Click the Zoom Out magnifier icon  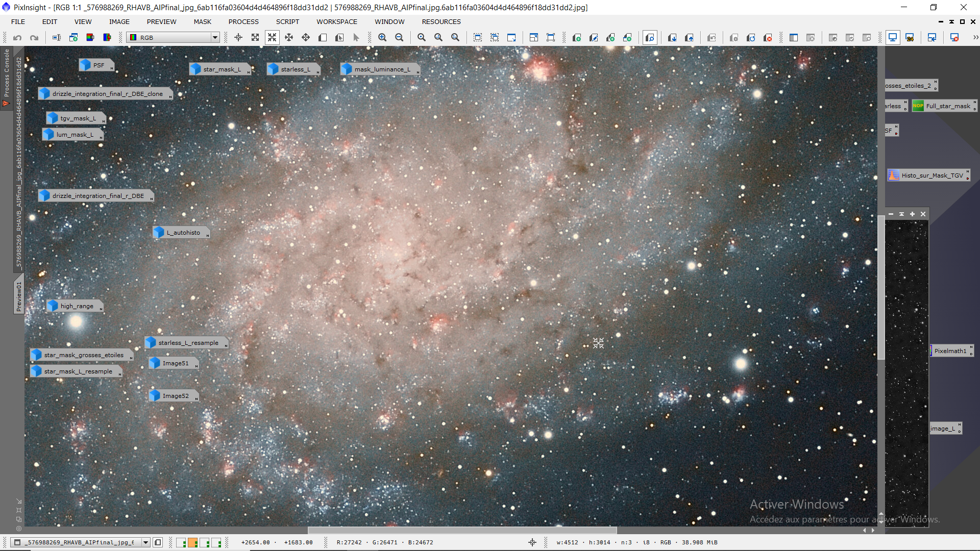coord(399,38)
